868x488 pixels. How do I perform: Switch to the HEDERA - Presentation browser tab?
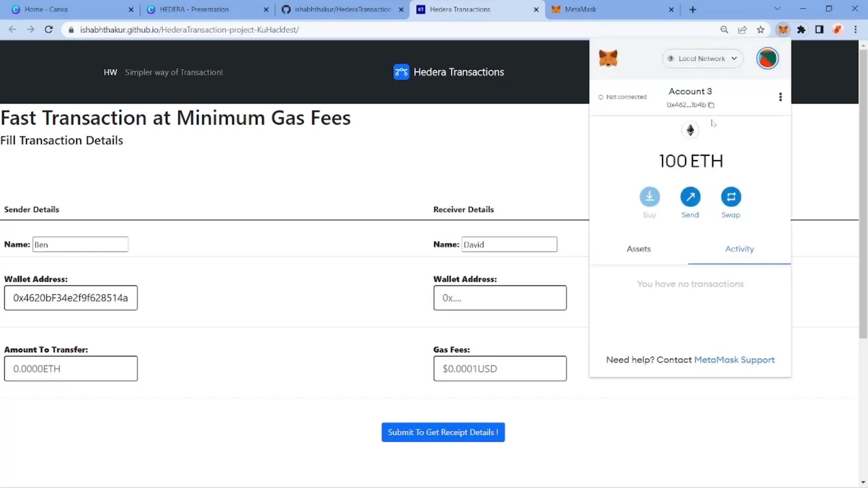[x=194, y=9]
